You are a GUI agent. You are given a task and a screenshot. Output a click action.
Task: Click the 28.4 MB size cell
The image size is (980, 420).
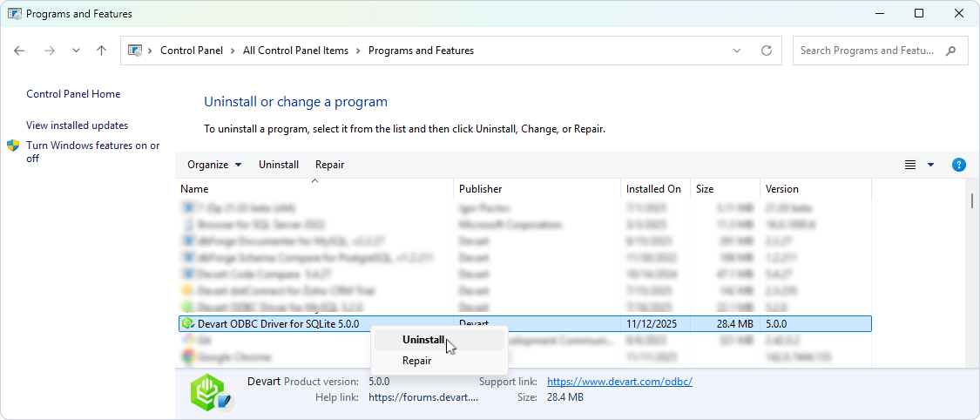point(735,324)
